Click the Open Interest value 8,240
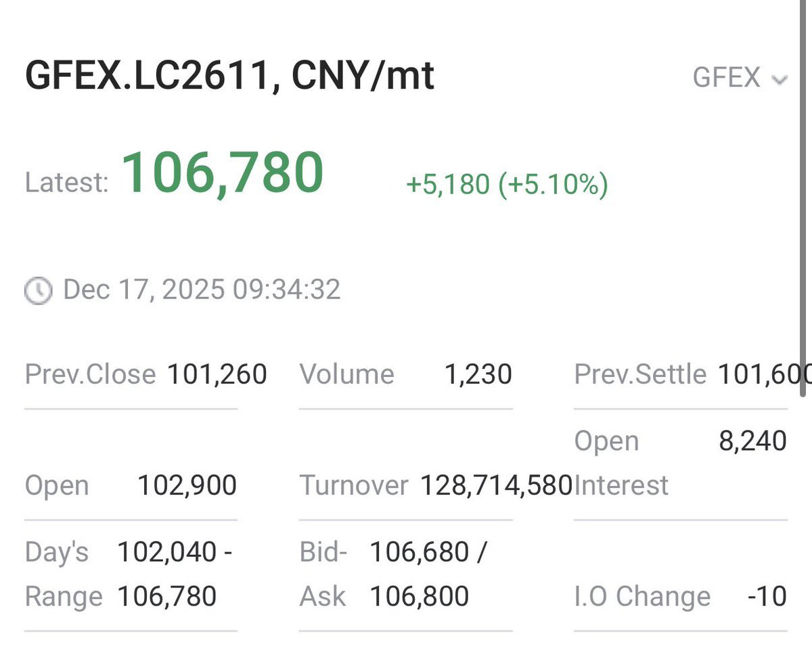 [752, 441]
